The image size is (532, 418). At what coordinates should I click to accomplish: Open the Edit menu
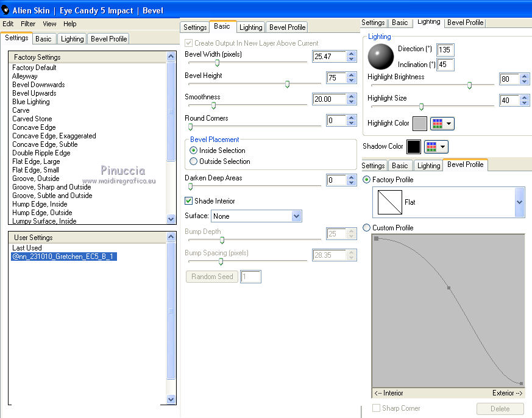(8, 24)
